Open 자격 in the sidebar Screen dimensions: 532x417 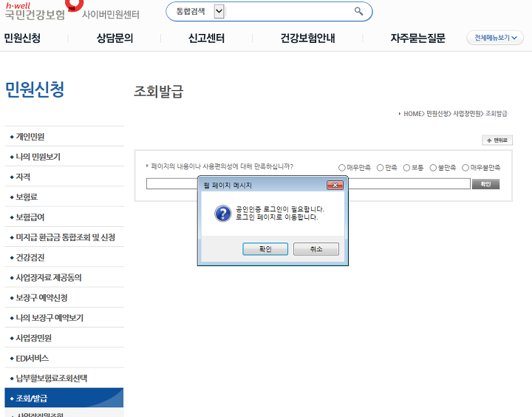pyautogui.click(x=64, y=177)
